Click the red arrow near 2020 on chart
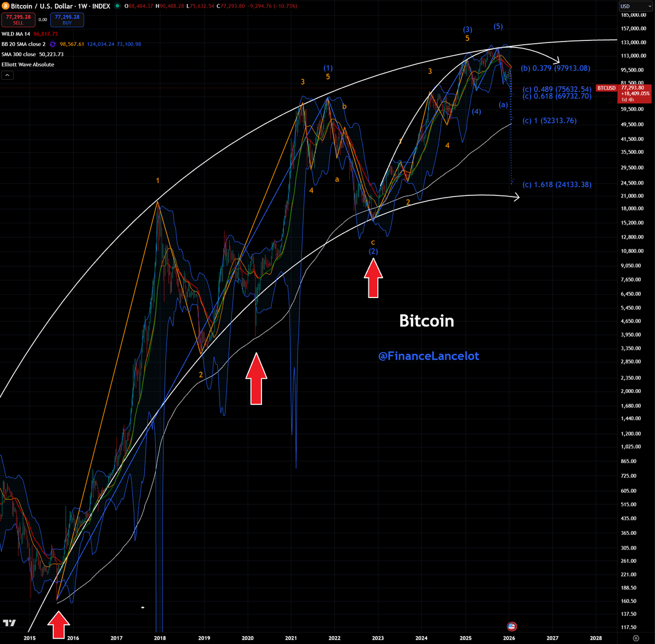Screen dimensions: 655x644 (x=256, y=378)
